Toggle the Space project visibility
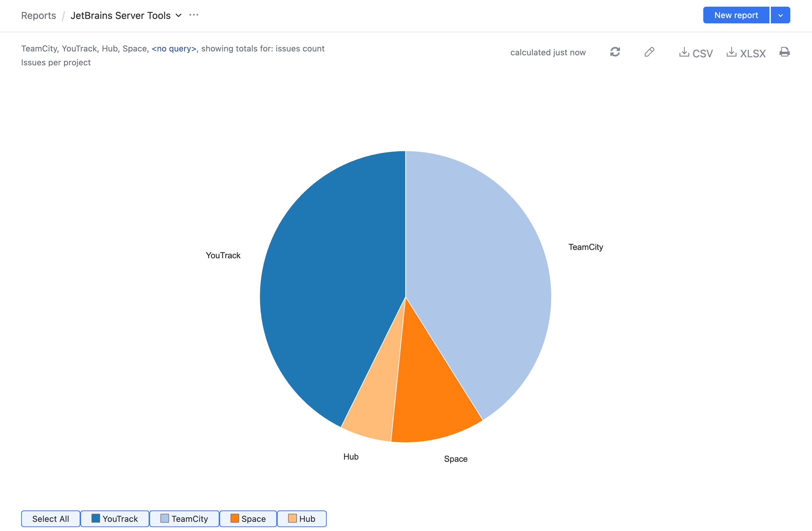Viewport: 812px width, 531px height. pos(248,519)
